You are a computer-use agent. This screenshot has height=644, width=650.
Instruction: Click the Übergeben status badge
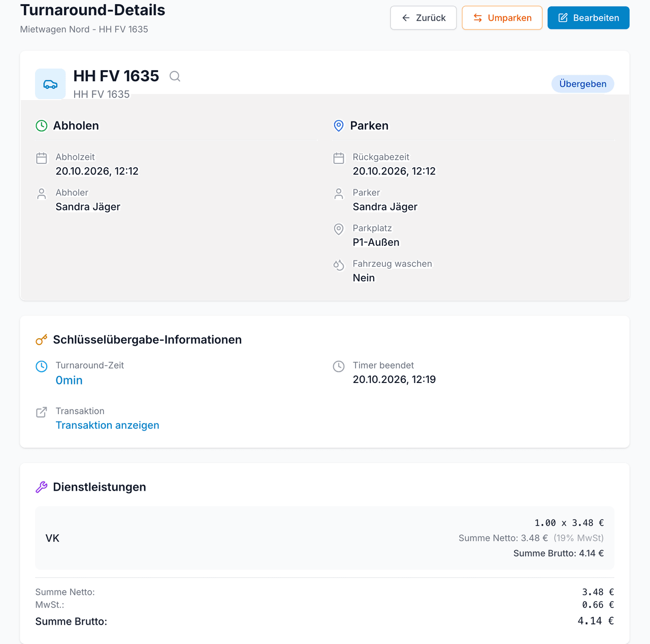tap(583, 84)
